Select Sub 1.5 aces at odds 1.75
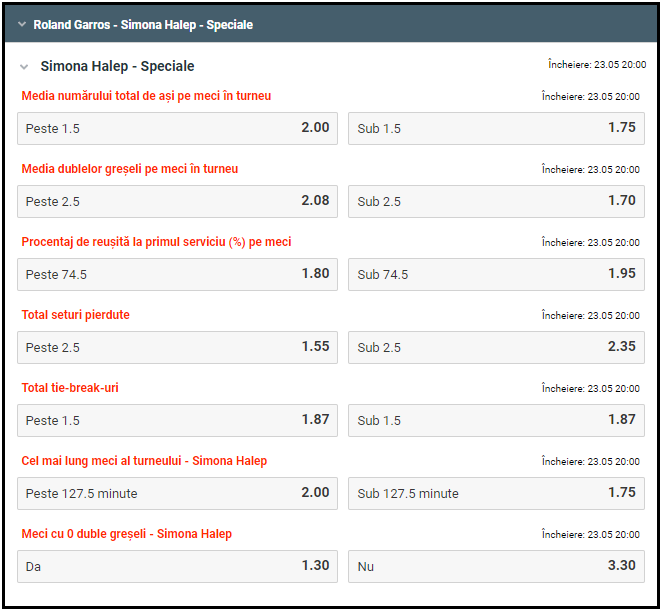This screenshot has height=611, width=662. point(496,128)
